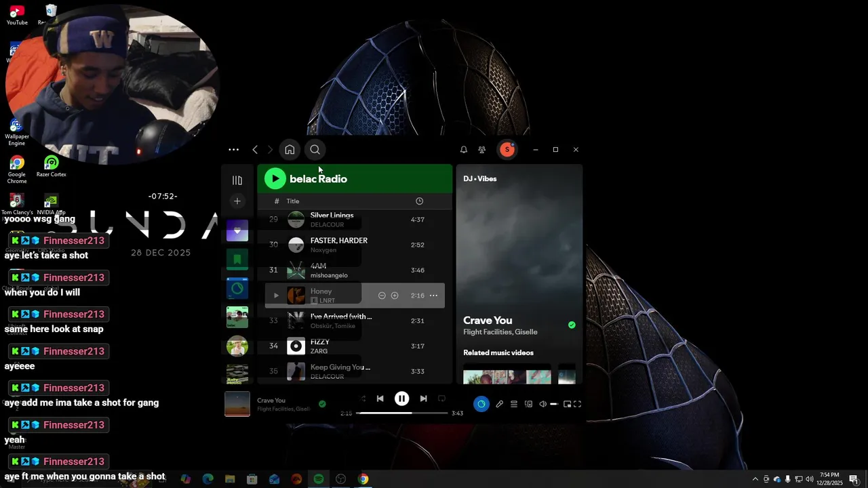Open Noxygen artist link
Screen dimensions: 868x488
[x=323, y=250]
